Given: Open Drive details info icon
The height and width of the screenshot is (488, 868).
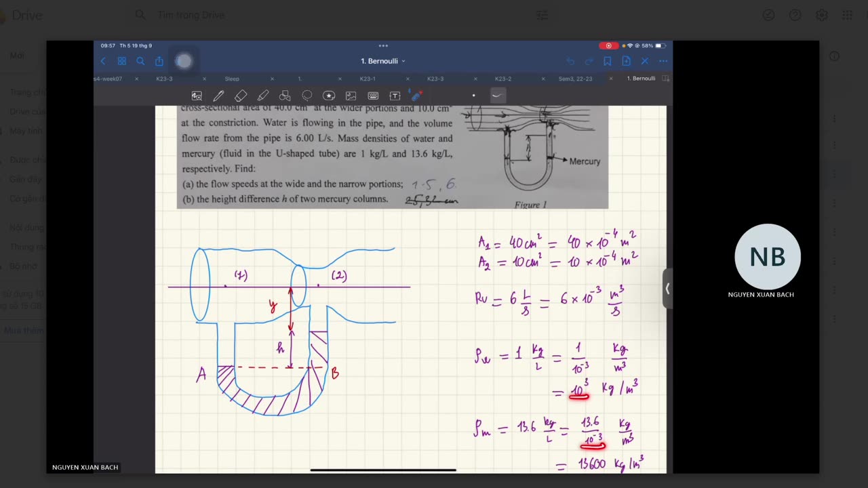Looking at the screenshot, I should pos(835,56).
